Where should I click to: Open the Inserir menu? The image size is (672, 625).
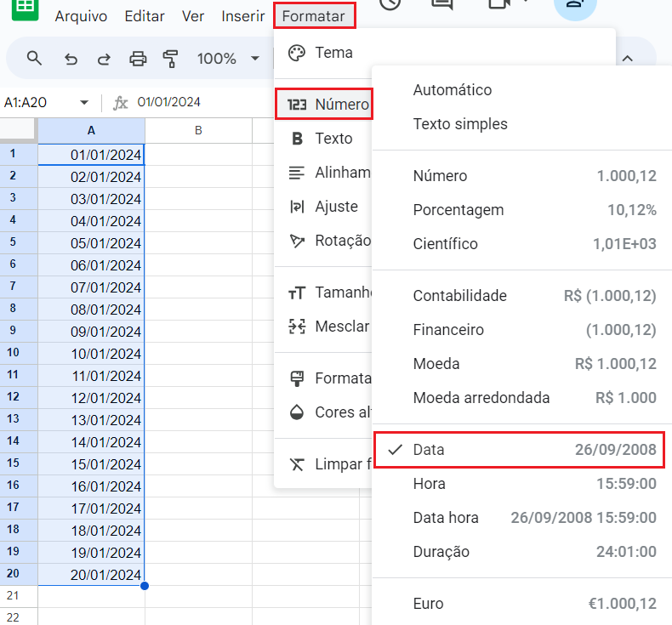click(x=243, y=16)
